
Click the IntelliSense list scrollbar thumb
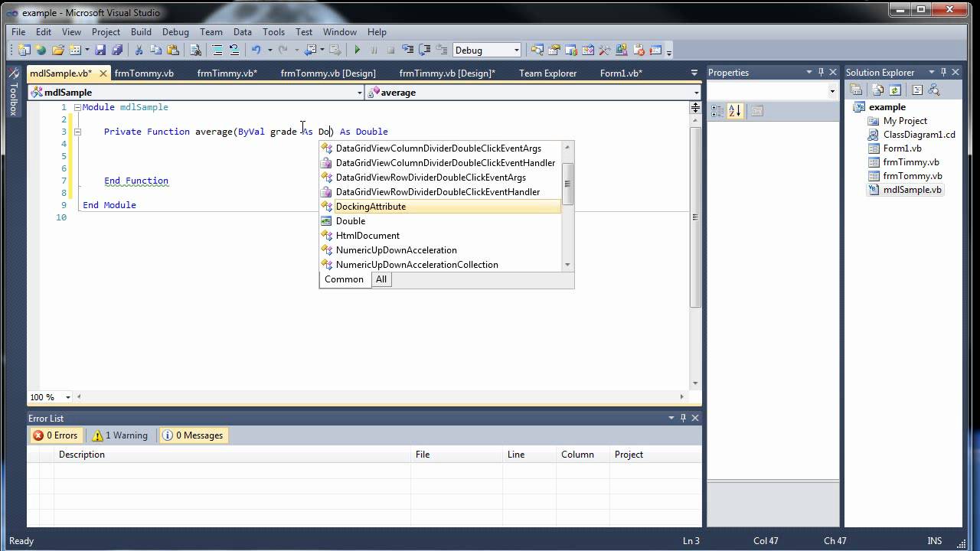pyautogui.click(x=567, y=184)
